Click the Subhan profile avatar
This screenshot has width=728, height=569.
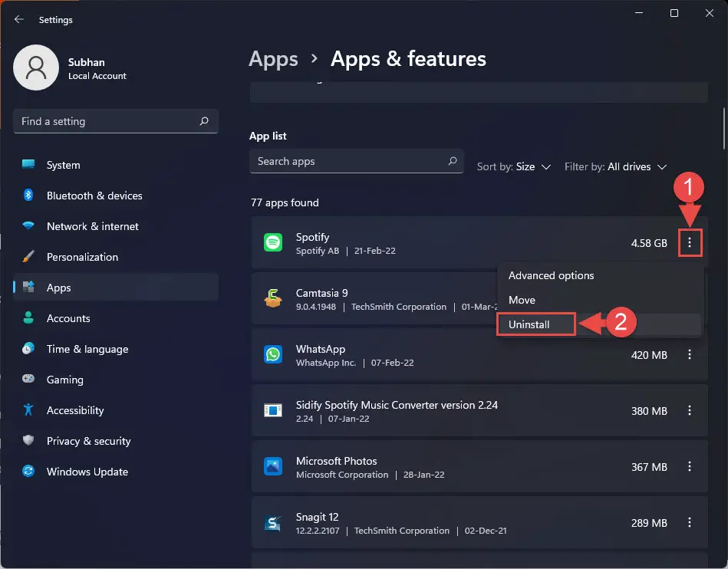(x=36, y=67)
